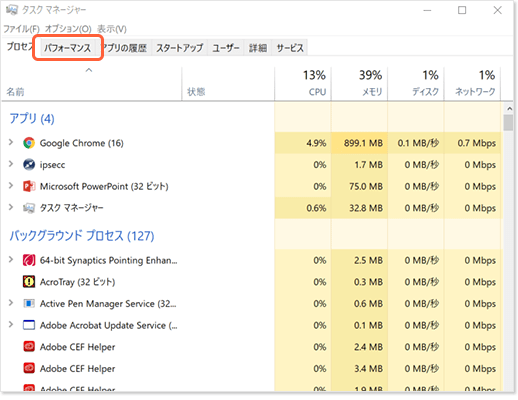This screenshot has height=400, width=518.
Task: Expand the Adobe Acrobat Update Service row
Action: pyautogui.click(x=11, y=324)
